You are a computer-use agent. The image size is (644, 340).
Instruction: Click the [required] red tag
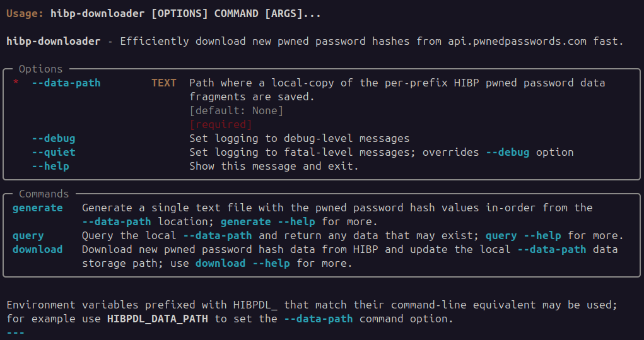[x=221, y=124]
